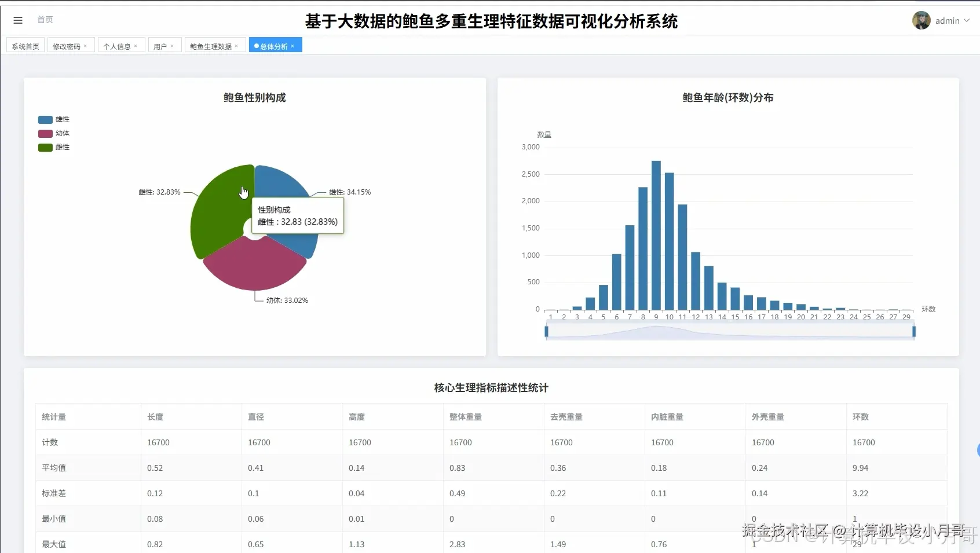This screenshot has width=980, height=553.
Task: Open the sidebar hamburger menu icon
Action: click(x=18, y=20)
